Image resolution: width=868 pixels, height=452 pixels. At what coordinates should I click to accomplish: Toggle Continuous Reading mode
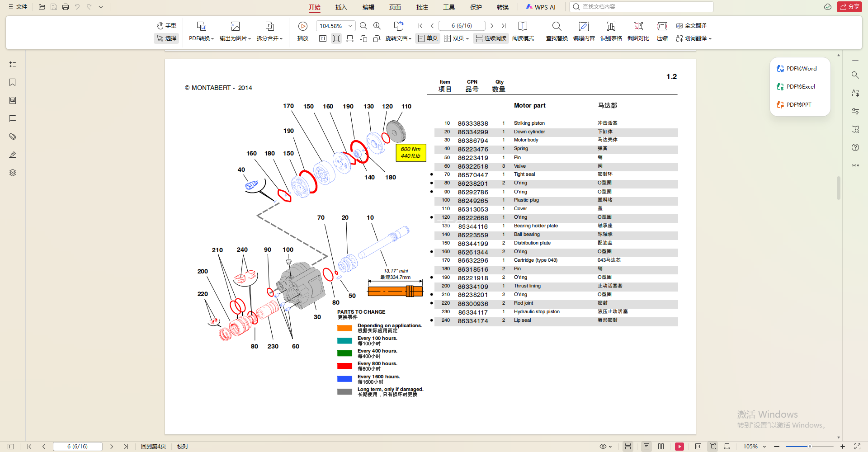click(491, 38)
